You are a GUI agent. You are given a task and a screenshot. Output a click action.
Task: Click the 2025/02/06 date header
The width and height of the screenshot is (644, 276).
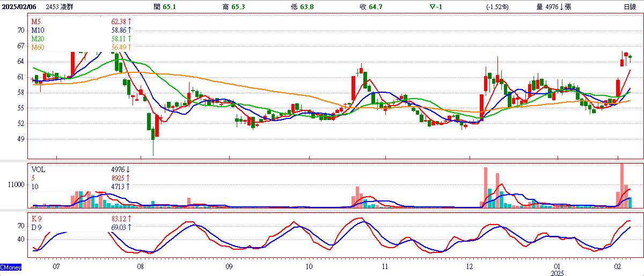21,6
